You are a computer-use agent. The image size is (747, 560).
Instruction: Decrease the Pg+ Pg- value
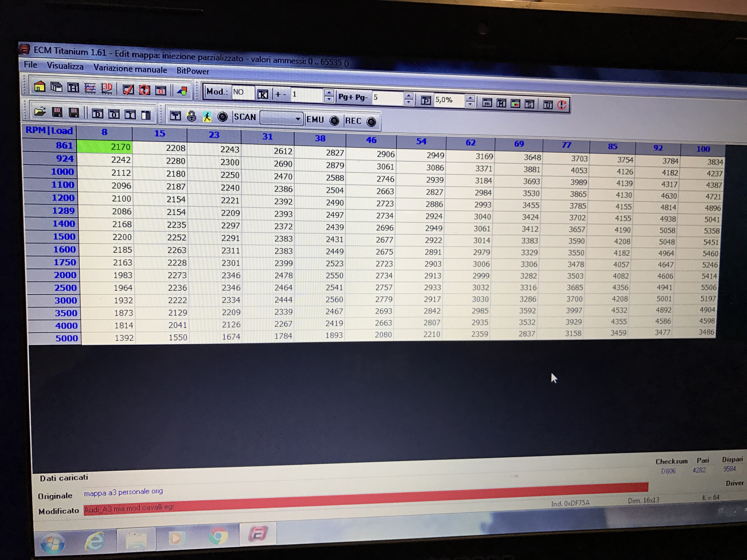[x=409, y=102]
